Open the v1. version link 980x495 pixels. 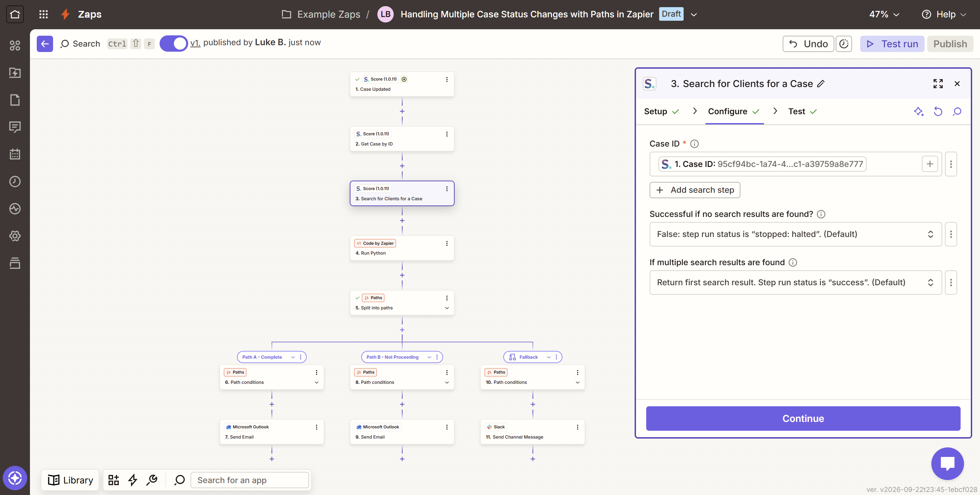(195, 42)
